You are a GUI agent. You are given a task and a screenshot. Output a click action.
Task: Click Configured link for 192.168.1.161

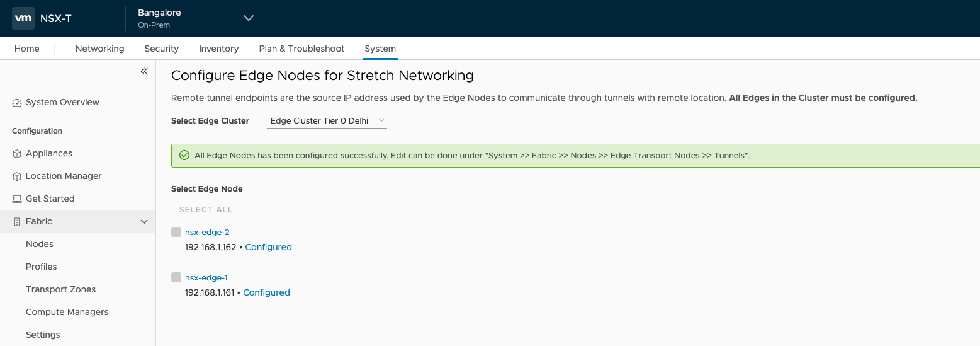266,292
